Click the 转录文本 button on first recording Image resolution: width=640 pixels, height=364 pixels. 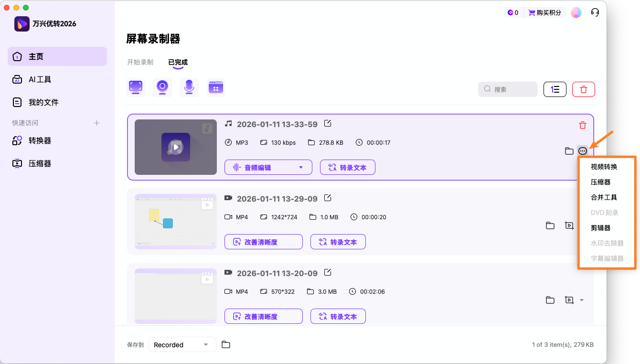[347, 167]
